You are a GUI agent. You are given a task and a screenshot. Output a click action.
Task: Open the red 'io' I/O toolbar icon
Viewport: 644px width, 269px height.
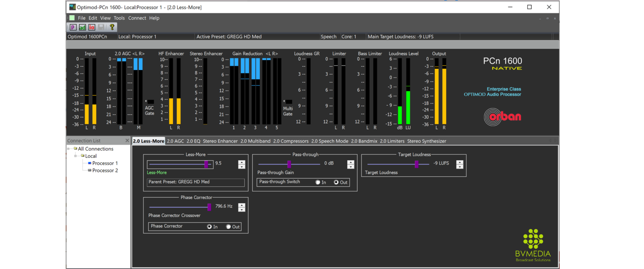[92, 27]
